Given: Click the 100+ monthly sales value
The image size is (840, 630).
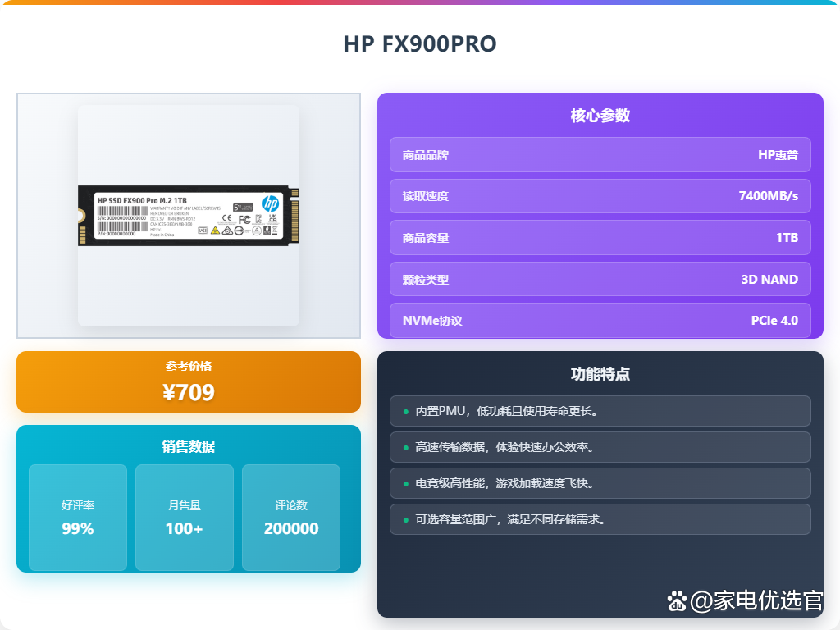Looking at the screenshot, I should [x=185, y=529].
